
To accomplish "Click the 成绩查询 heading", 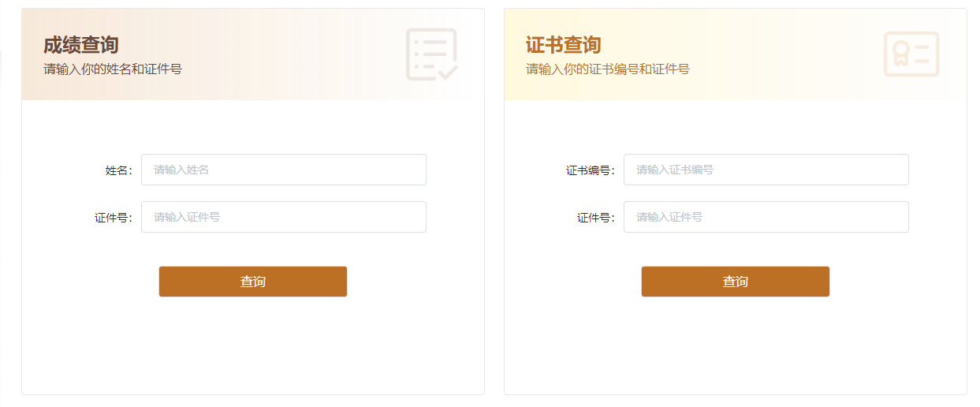I will 80,45.
